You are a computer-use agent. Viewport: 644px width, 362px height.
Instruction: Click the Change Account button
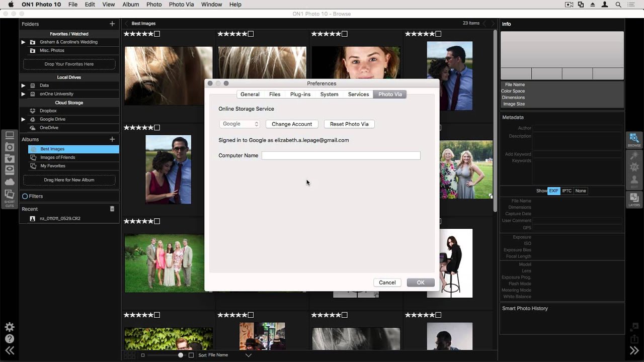click(x=292, y=124)
